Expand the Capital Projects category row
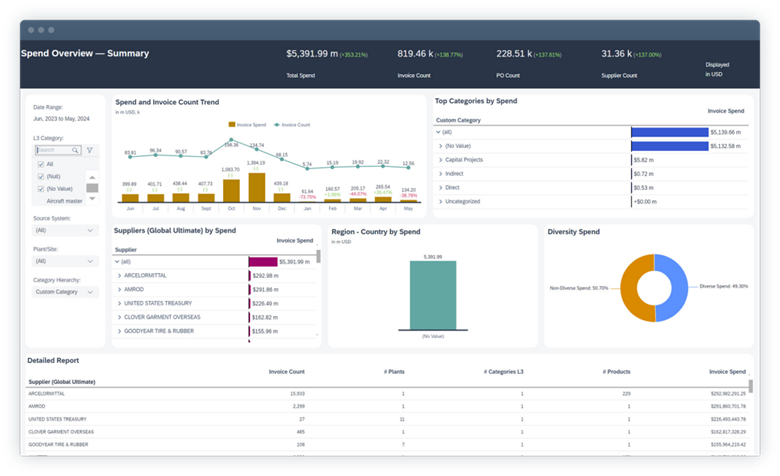 (441, 159)
